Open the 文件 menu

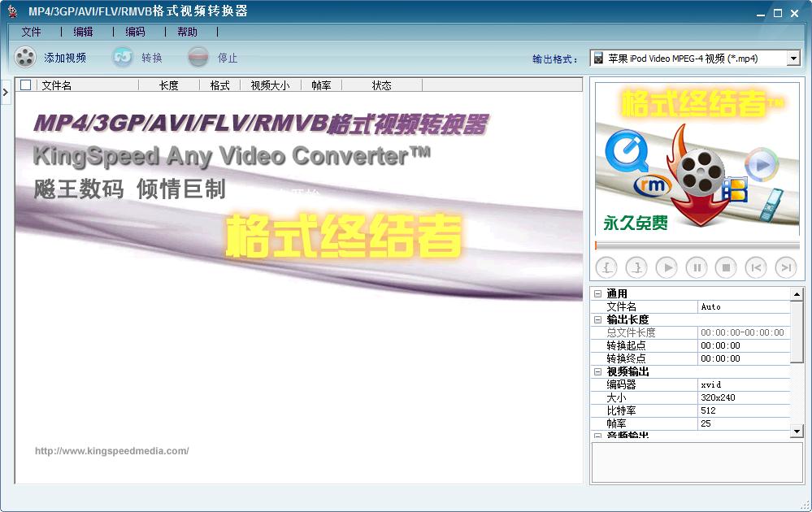32,32
